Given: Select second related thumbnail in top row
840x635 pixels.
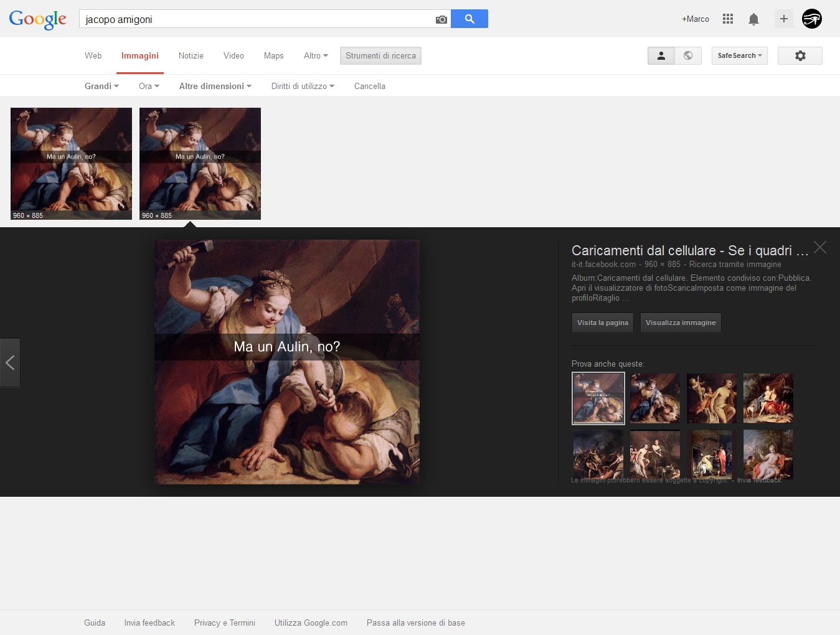Looking at the screenshot, I should 655,398.
